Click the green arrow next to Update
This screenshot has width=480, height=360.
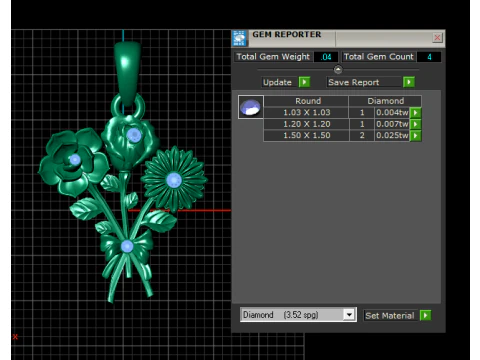304,82
